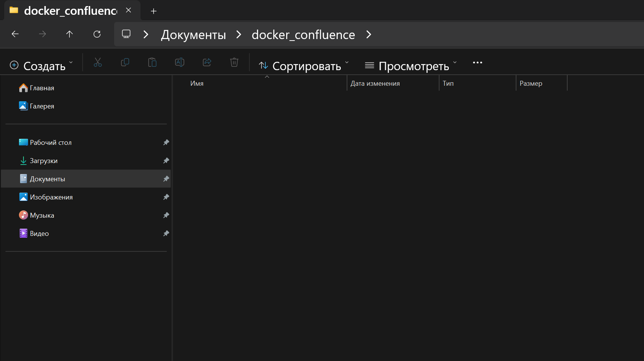The height and width of the screenshot is (361, 644).
Task: Open the Сортировать dropdown menu
Action: [x=304, y=66]
